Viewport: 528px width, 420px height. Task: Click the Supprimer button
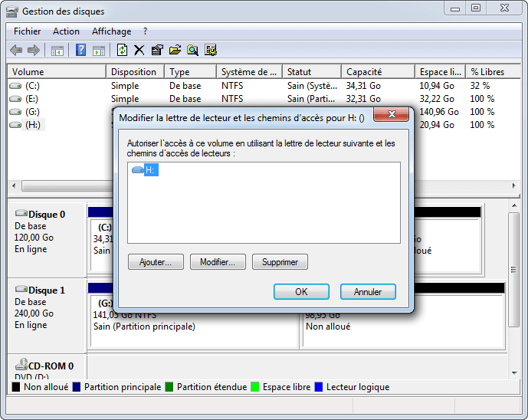(x=280, y=261)
